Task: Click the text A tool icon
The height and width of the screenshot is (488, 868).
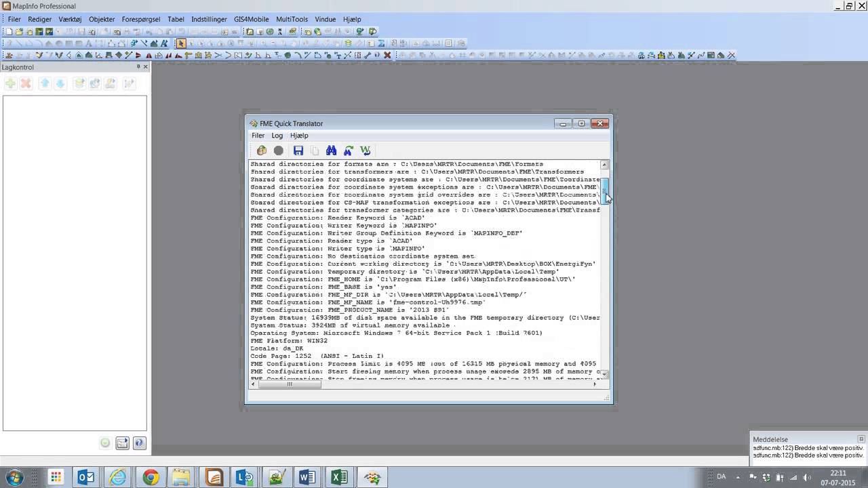Action: pos(164,43)
